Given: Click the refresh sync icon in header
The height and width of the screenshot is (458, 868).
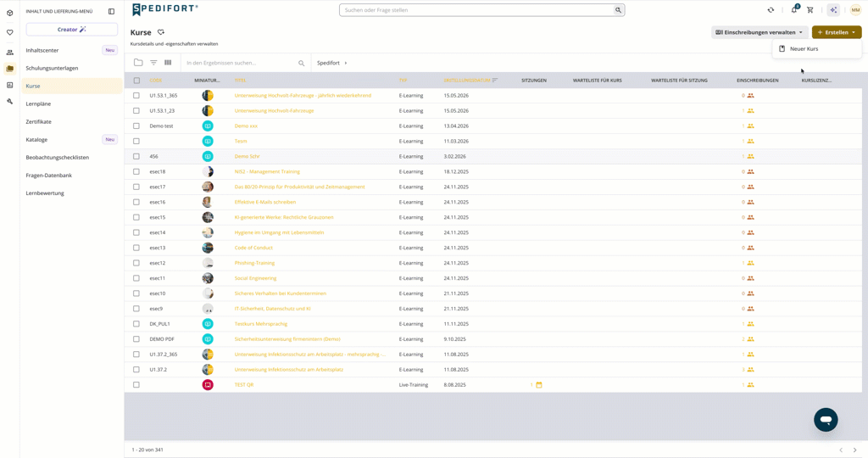Looking at the screenshot, I should click(x=771, y=10).
